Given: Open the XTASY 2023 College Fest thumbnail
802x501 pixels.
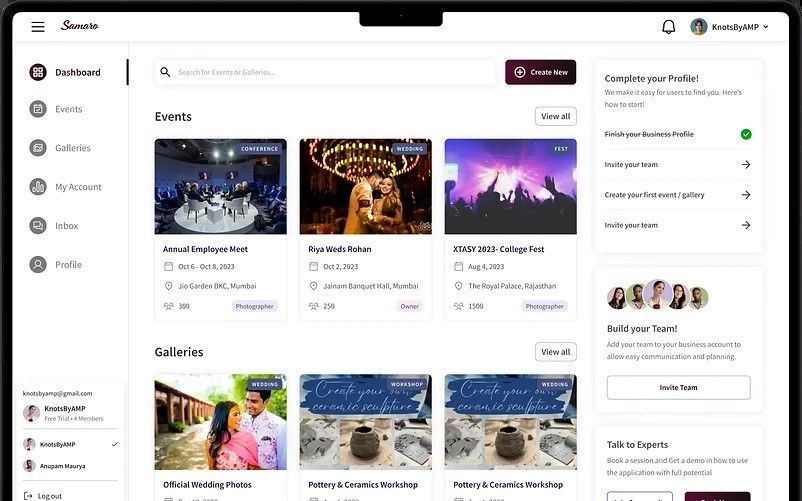Looking at the screenshot, I should coord(510,187).
